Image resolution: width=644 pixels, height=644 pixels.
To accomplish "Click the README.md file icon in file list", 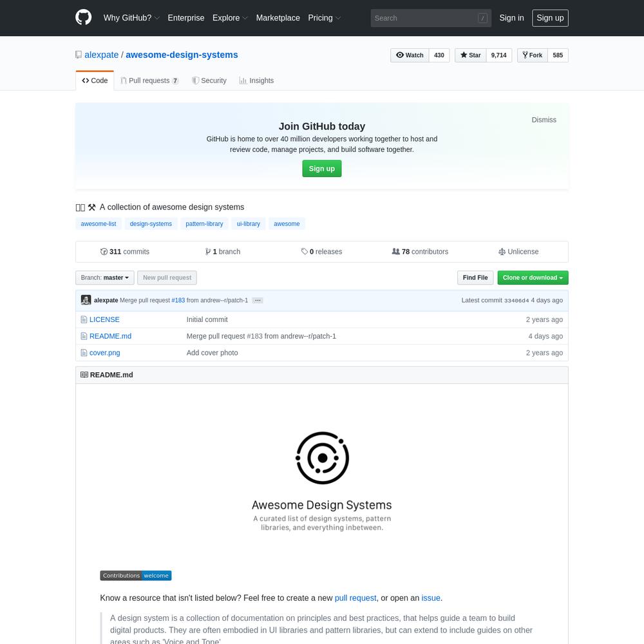I will click(x=84, y=336).
